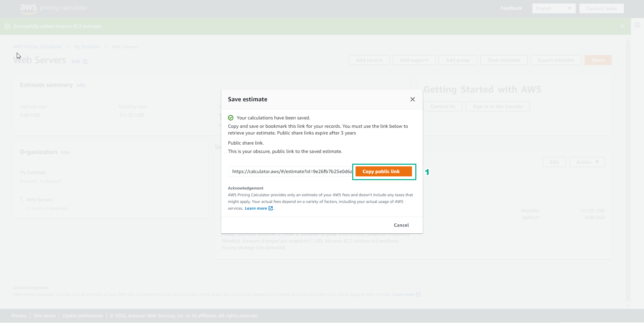The image size is (644, 323).
Task: Click the Clear estimate button
Action: tap(504, 60)
